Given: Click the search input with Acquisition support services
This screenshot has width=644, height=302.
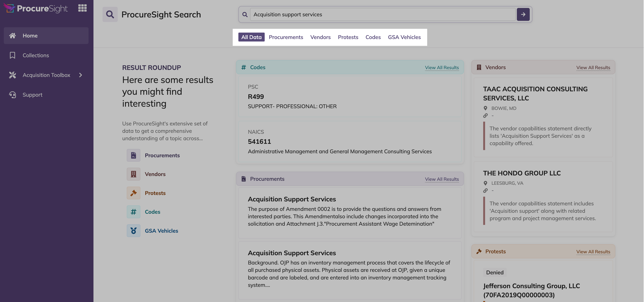Looking at the screenshot, I should (383, 15).
